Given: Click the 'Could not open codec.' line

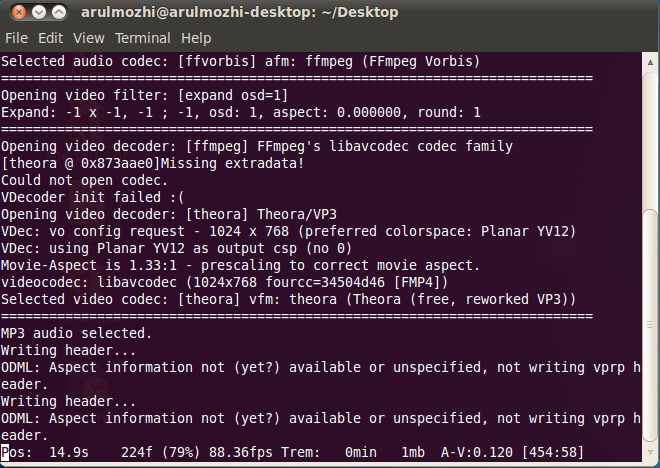Looking at the screenshot, I should tap(84, 181).
